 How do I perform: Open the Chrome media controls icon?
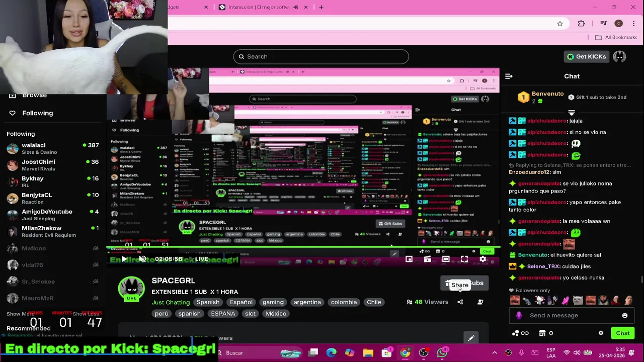(x=604, y=23)
